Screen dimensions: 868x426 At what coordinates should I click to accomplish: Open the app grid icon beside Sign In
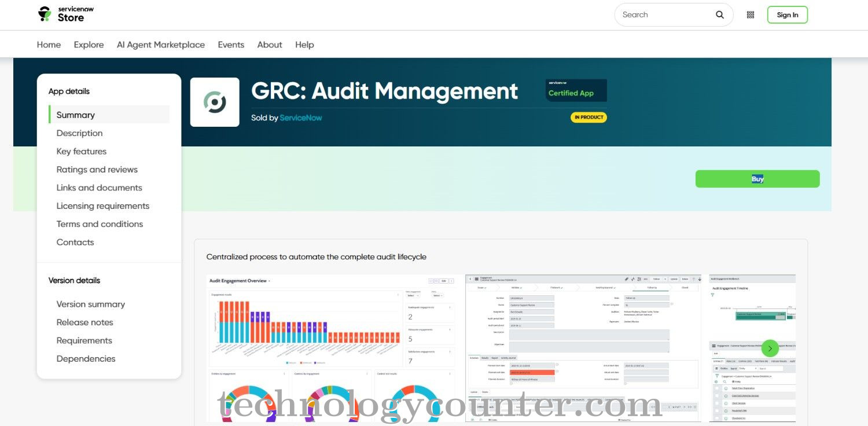pos(750,14)
